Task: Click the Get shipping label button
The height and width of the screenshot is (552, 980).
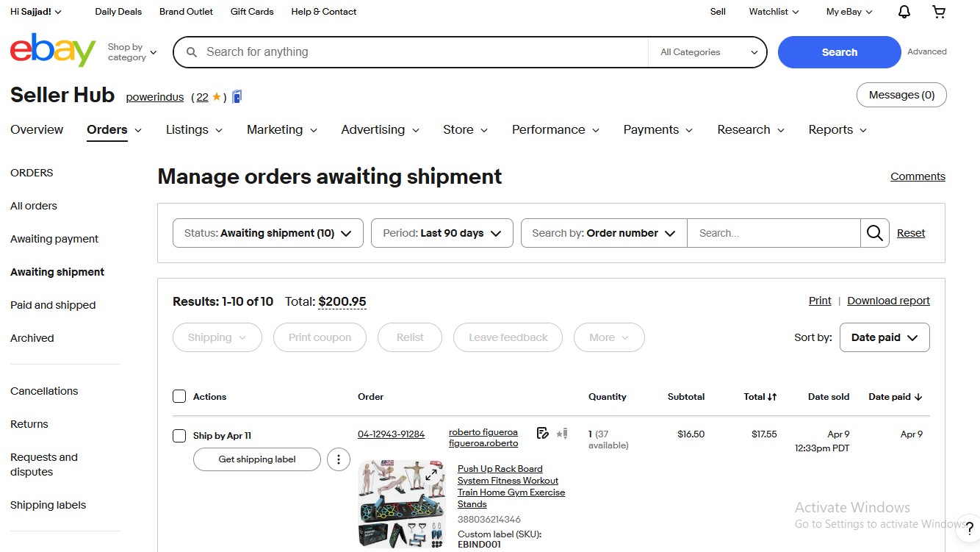Action: pos(257,459)
